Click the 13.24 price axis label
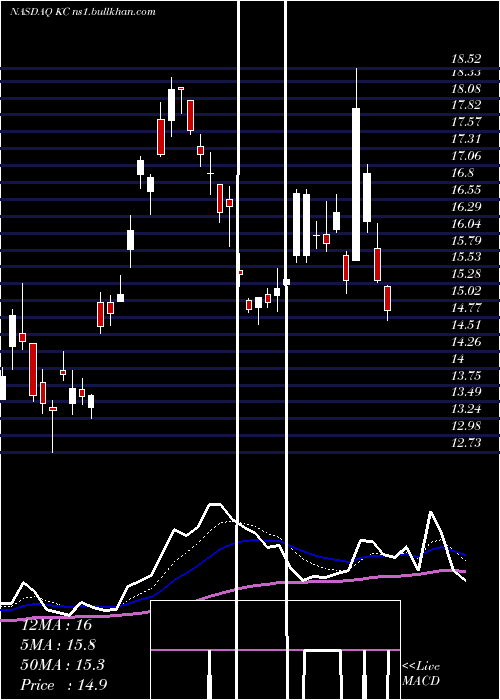The width and height of the screenshot is (500, 700). (x=466, y=408)
